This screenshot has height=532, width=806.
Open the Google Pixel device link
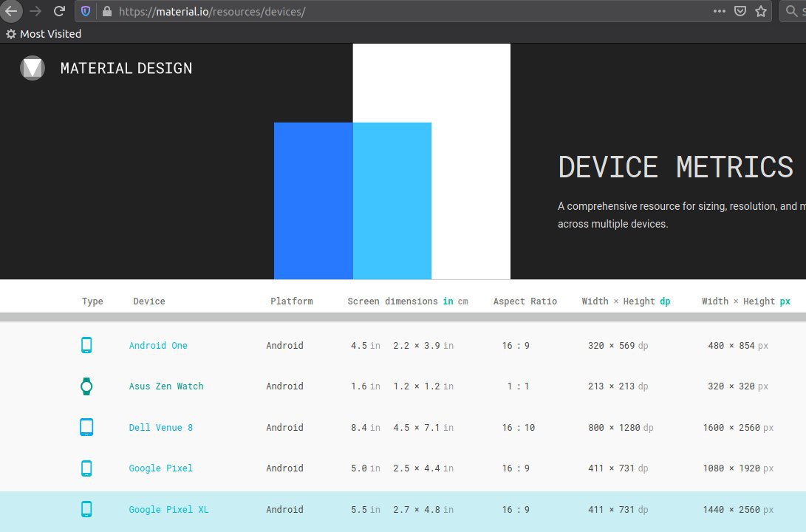(160, 468)
